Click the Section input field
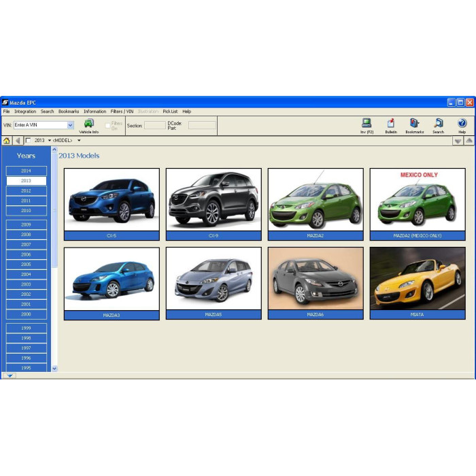Image resolution: width=476 pixels, height=476 pixels. (155, 125)
